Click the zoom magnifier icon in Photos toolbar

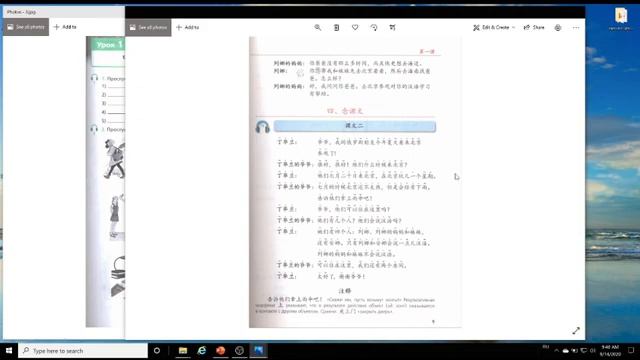point(318,27)
